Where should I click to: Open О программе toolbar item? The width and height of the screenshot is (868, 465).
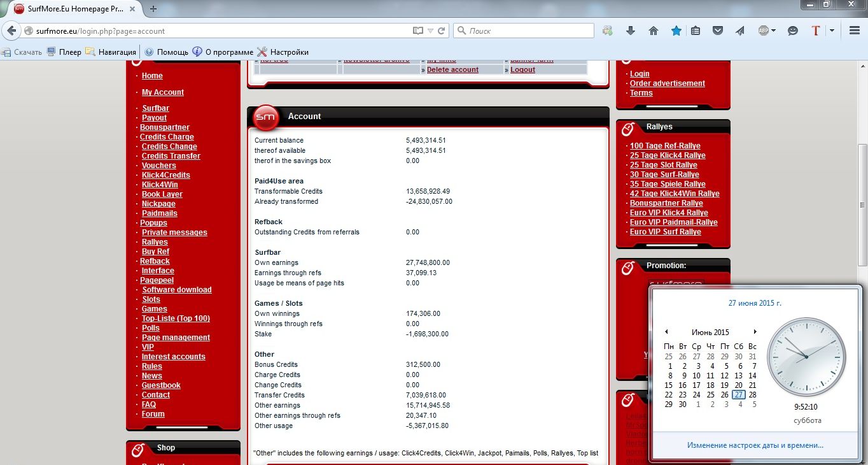tap(222, 52)
